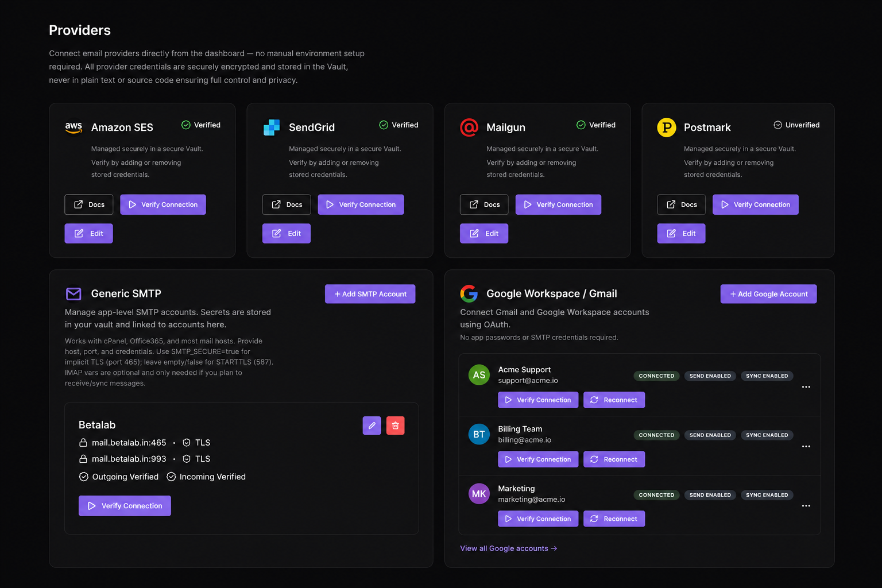Viewport: 882px width, 588px height.
Task: Click the Providers page heading
Action: click(x=80, y=30)
